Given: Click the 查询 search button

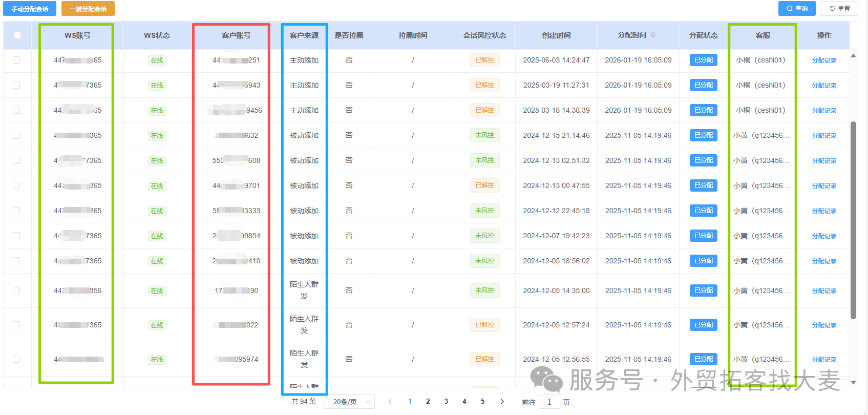Looking at the screenshot, I should coord(797,8).
